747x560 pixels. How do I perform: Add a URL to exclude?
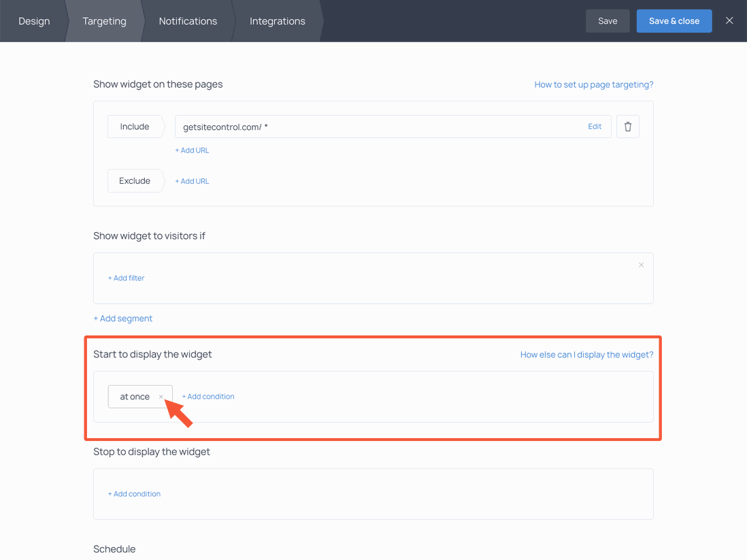[x=192, y=180]
